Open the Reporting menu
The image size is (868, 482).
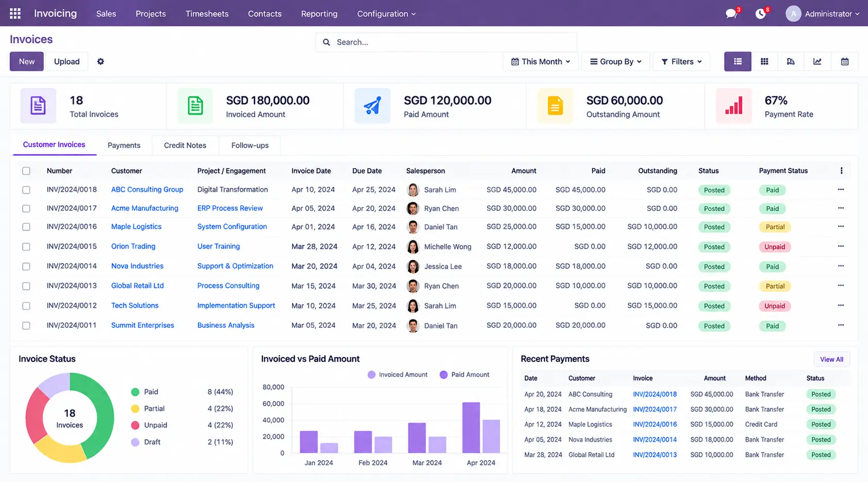[x=319, y=14]
